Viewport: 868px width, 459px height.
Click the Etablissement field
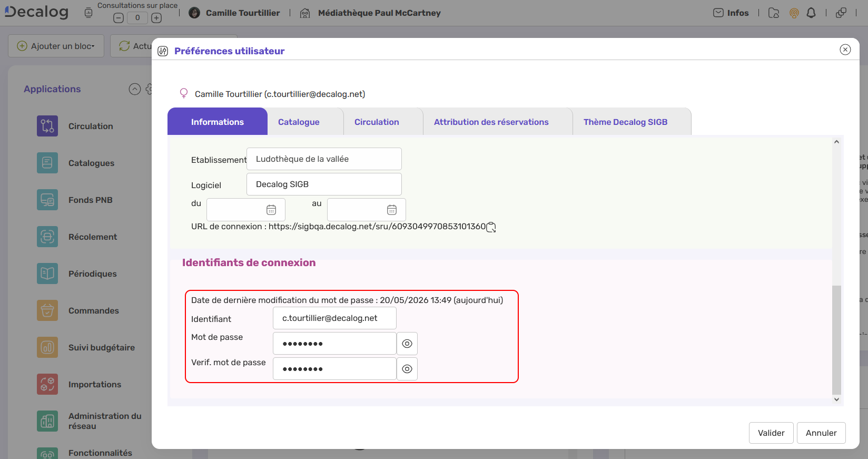coord(324,159)
